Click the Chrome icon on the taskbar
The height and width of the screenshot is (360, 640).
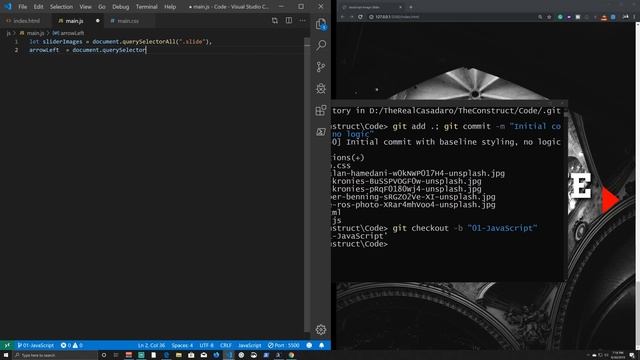click(x=291, y=355)
